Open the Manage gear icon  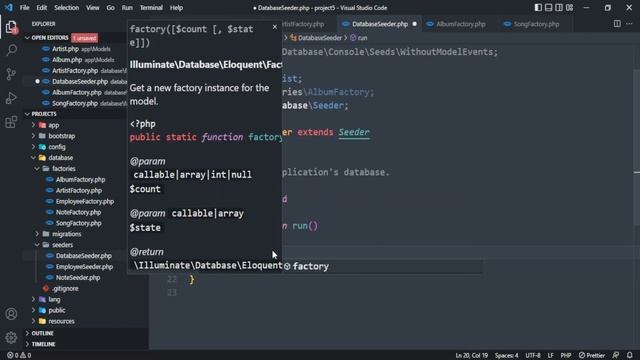11,338
